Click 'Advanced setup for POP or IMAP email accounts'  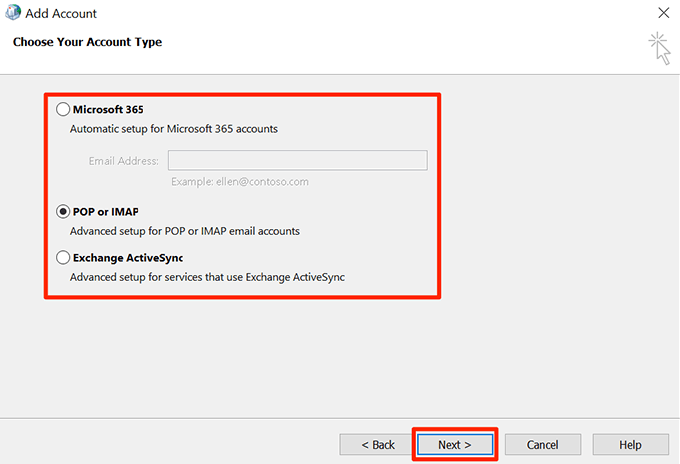[x=185, y=231]
